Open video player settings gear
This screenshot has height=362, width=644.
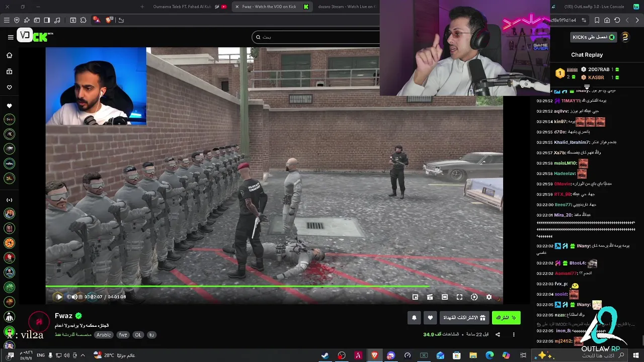[489, 297]
